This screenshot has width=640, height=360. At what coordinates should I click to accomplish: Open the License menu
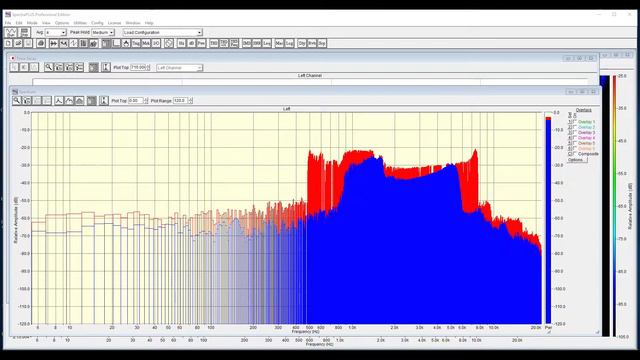coord(114,23)
